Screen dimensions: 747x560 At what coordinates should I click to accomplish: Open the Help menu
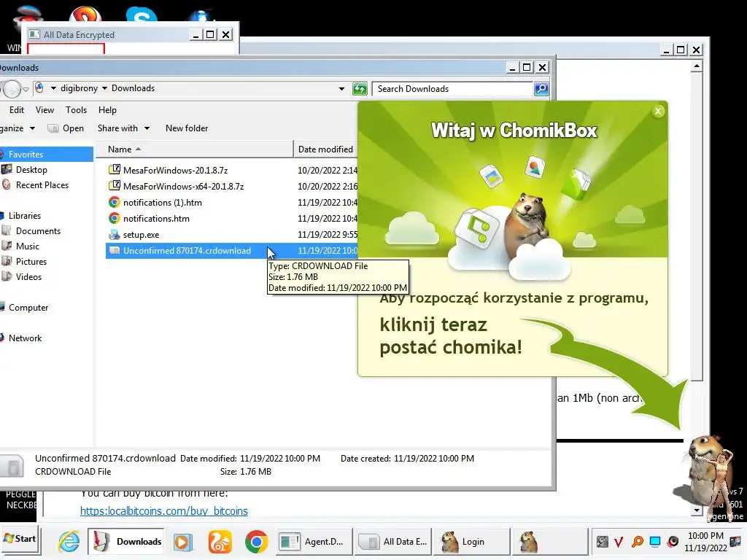click(x=107, y=110)
